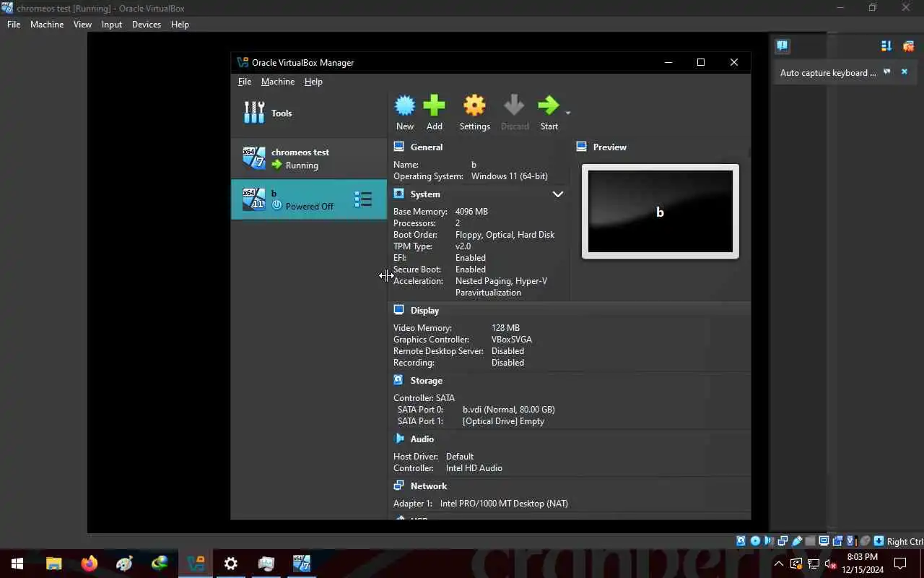Screen dimensions: 924x578
Task: Click the keyboard capture arrow status icon
Action: click(879, 541)
